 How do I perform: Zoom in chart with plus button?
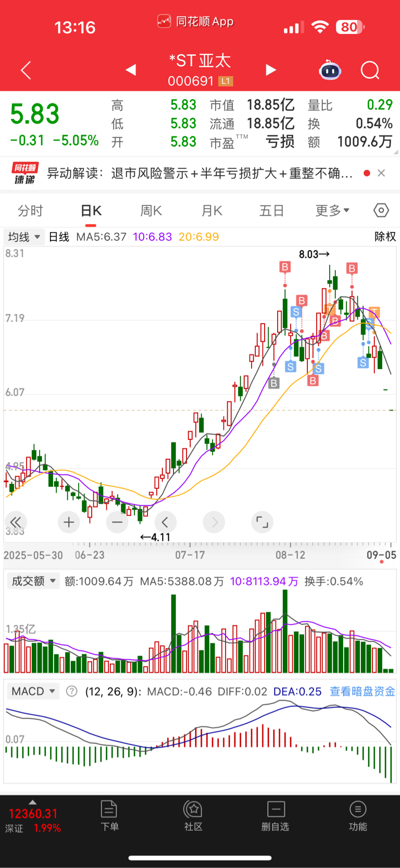point(69,522)
